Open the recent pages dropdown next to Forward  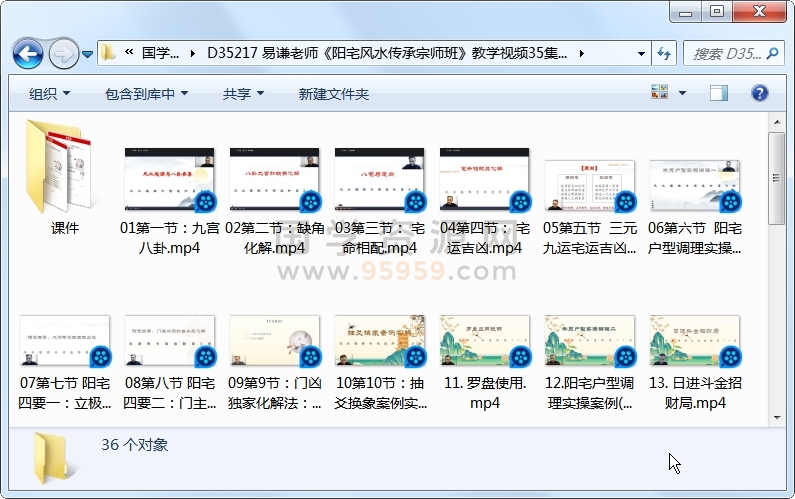pyautogui.click(x=87, y=54)
